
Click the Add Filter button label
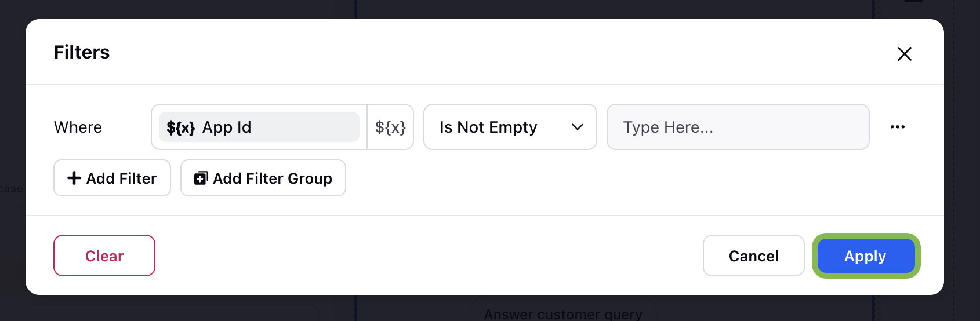tap(121, 178)
